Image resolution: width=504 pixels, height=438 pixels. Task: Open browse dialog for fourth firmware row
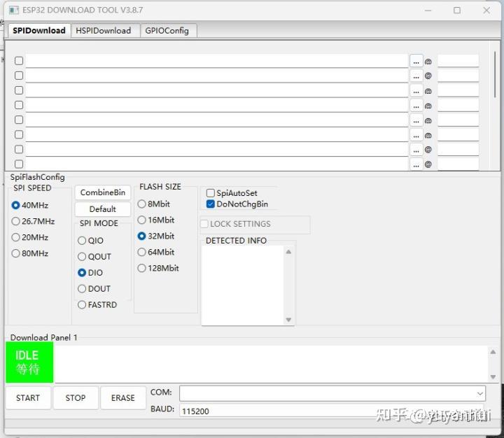coord(416,106)
